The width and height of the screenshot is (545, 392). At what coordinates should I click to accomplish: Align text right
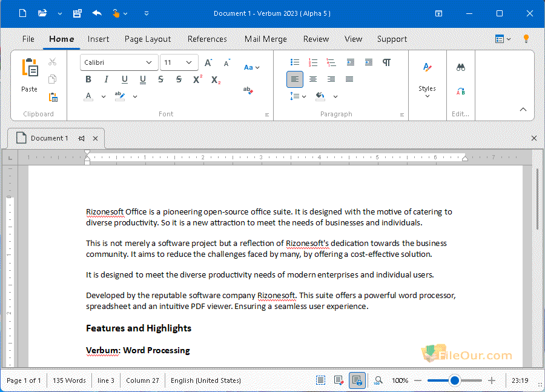coord(331,79)
